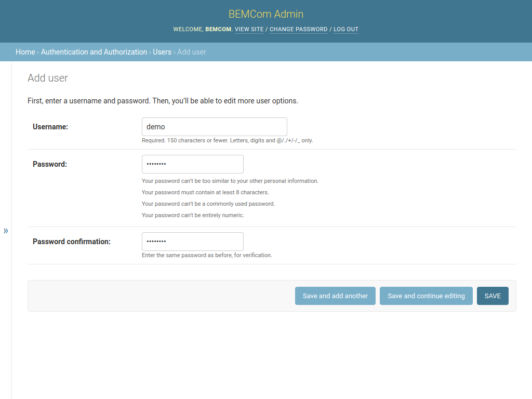
Task: Select the Password confirmation field
Action: coord(192,242)
